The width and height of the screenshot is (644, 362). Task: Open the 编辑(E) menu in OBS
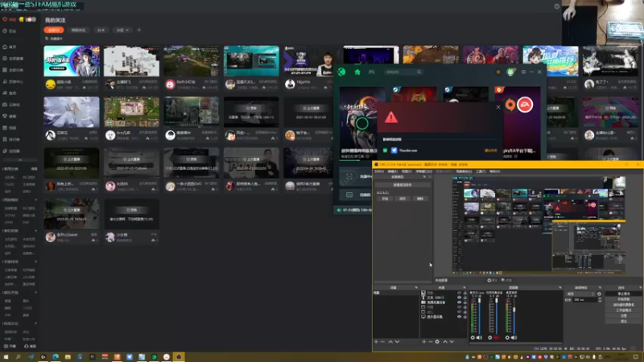click(x=393, y=171)
